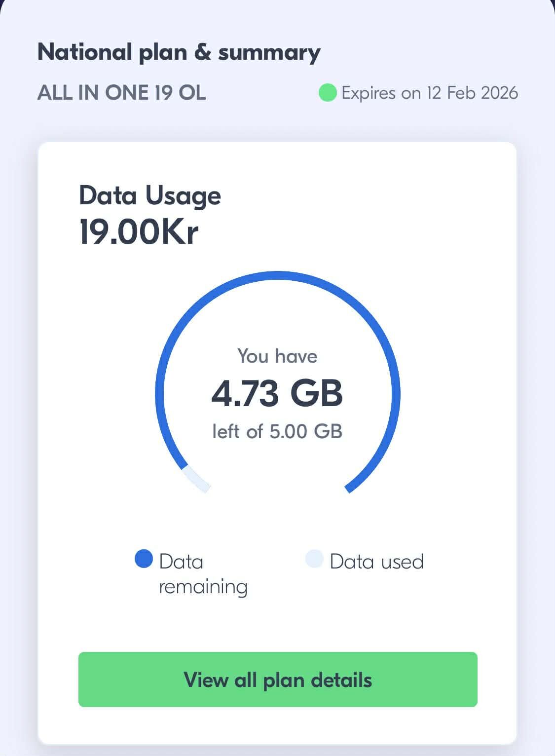Tap the Expires on 12 Feb 2026 text
This screenshot has height=756, width=555.
pos(429,93)
